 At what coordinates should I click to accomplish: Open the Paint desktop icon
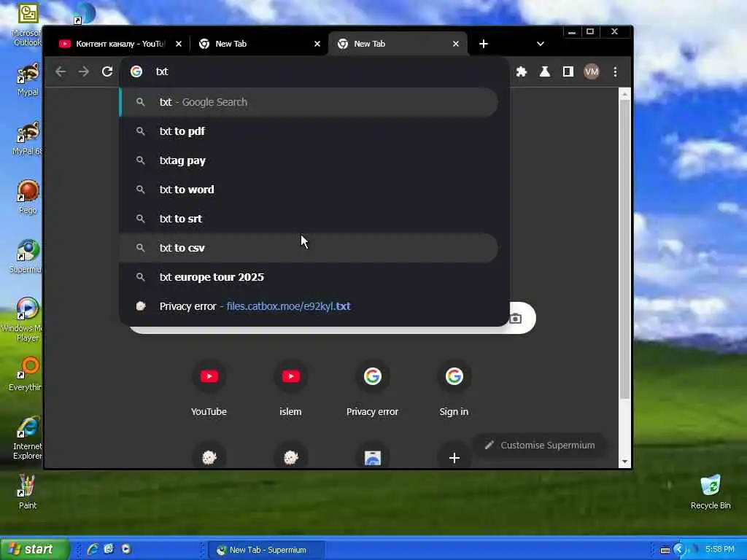pos(27,491)
